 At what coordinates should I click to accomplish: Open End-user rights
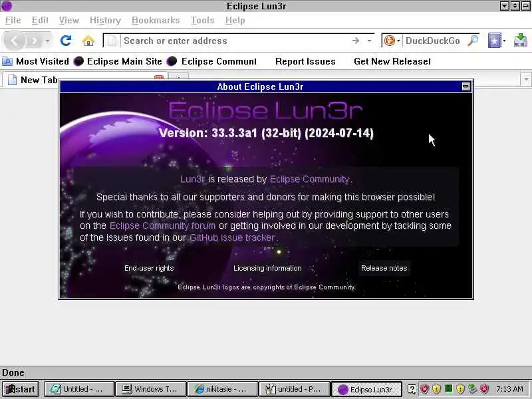pos(149,268)
